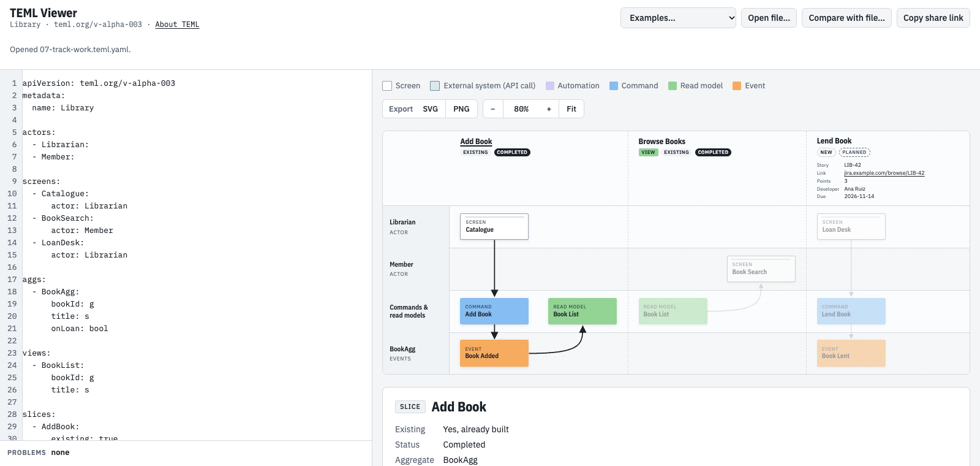Click code line 'onLoan: bool'

pos(80,329)
